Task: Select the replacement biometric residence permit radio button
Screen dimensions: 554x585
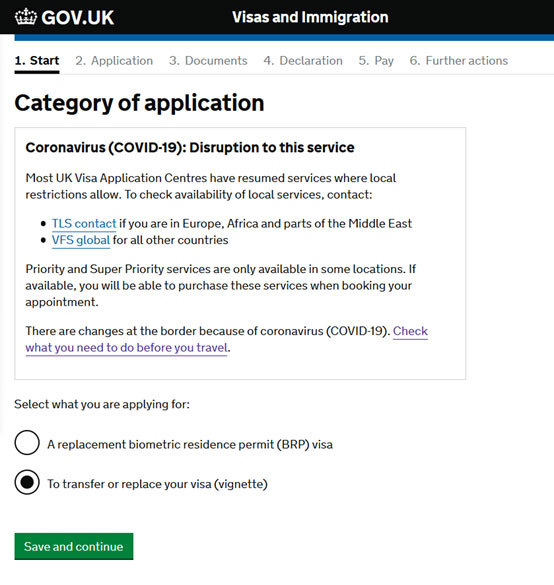Action: point(27,443)
